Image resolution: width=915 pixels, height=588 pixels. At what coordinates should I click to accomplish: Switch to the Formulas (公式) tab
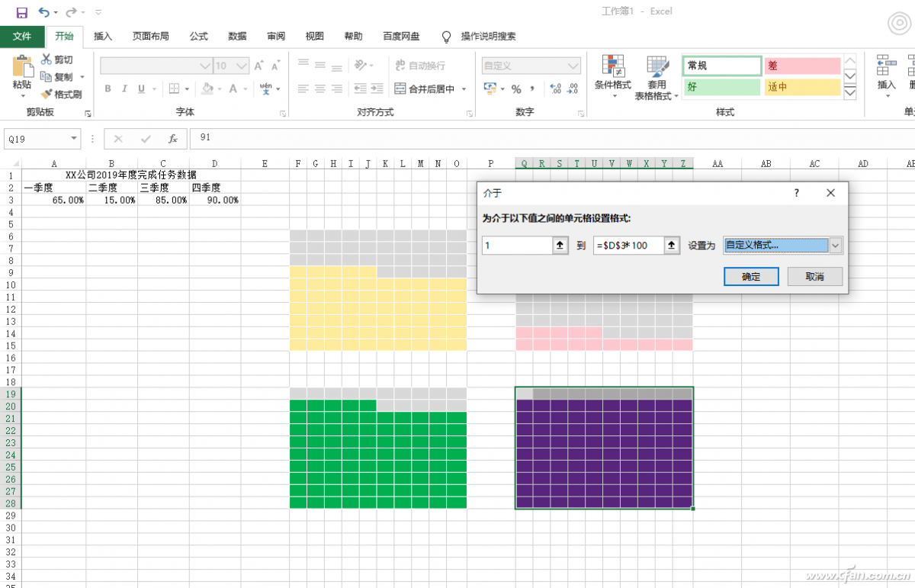(x=199, y=36)
